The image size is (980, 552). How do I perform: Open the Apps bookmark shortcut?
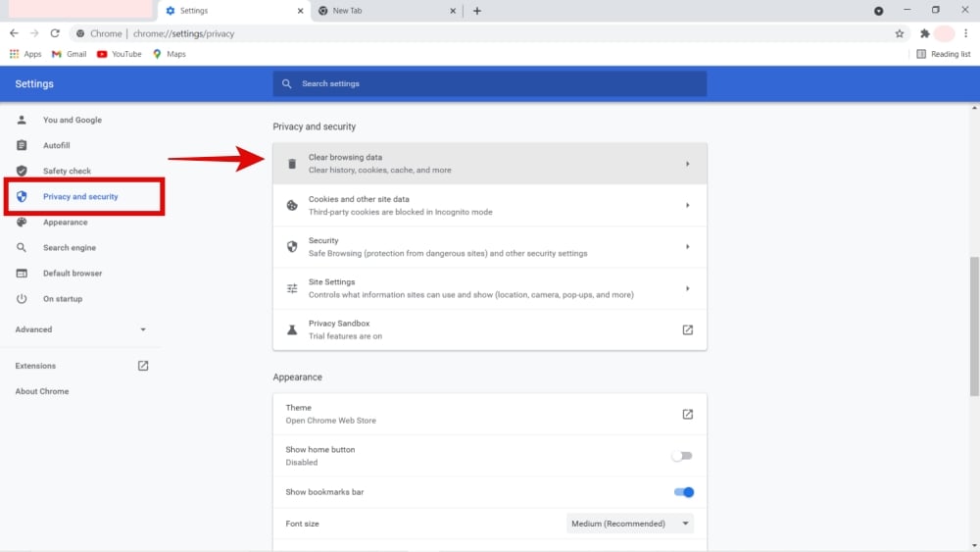tap(25, 54)
